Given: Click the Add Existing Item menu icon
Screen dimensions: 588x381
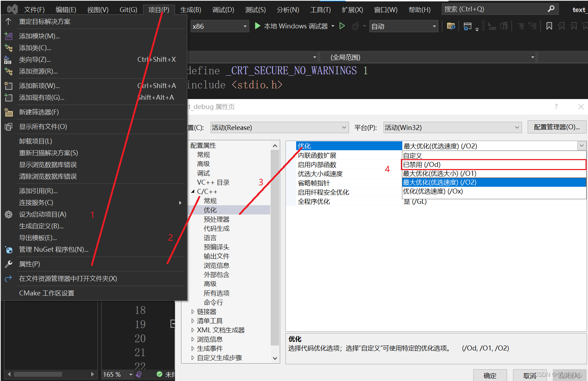Looking at the screenshot, I should [9, 97].
